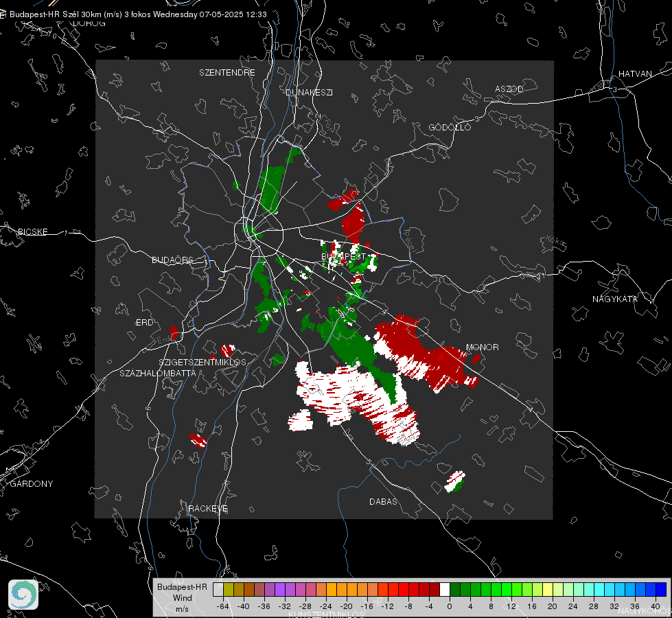Screen dimensions: 672x618
Task: Click the radar title text with date 07-05-2025
Action: [138, 14]
